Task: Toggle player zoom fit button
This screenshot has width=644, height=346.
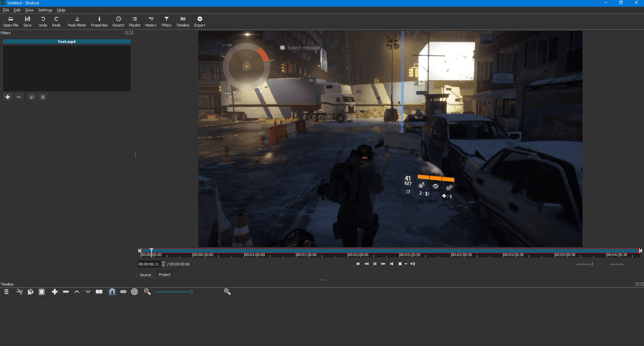Action: point(400,264)
